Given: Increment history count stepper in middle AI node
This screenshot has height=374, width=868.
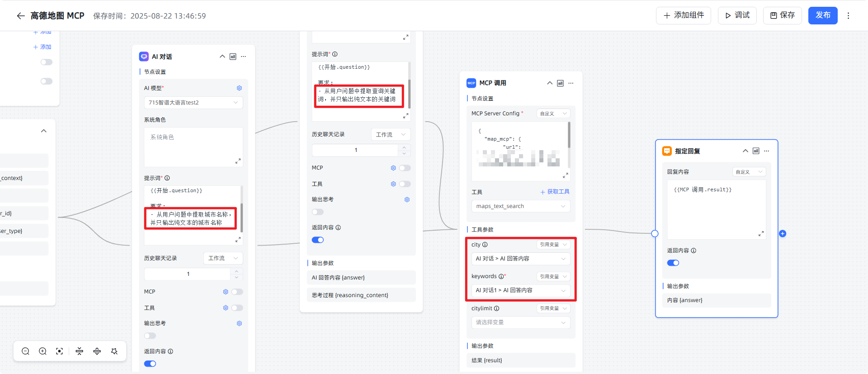Looking at the screenshot, I should [404, 147].
